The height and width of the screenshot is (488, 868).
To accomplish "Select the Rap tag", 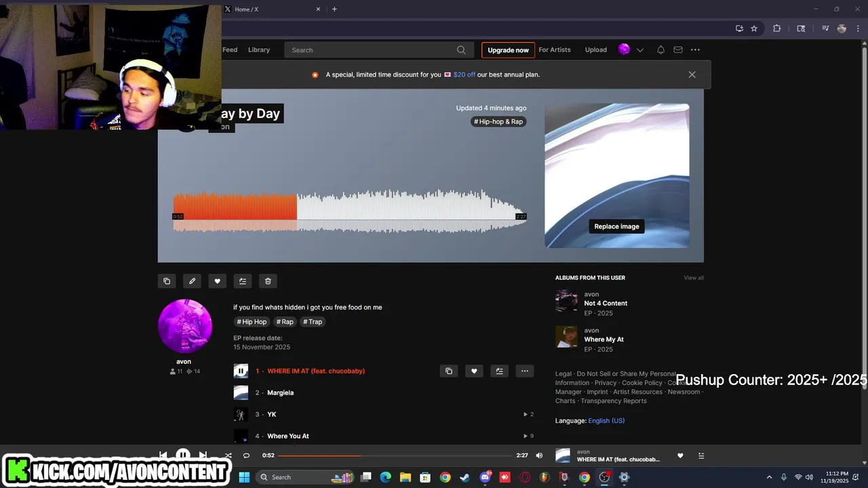I will point(285,322).
